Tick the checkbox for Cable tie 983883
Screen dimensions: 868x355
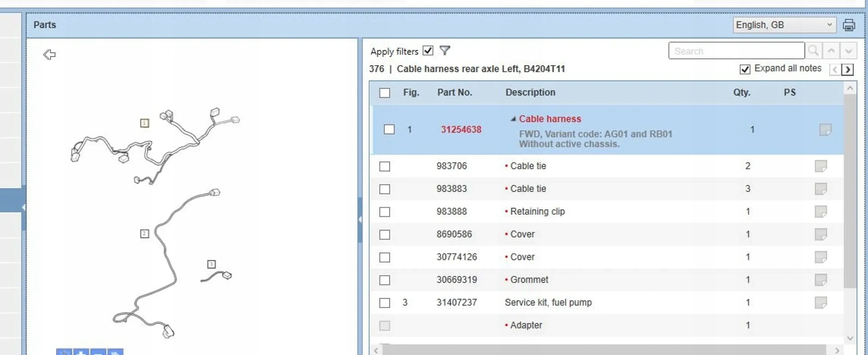[x=384, y=189]
